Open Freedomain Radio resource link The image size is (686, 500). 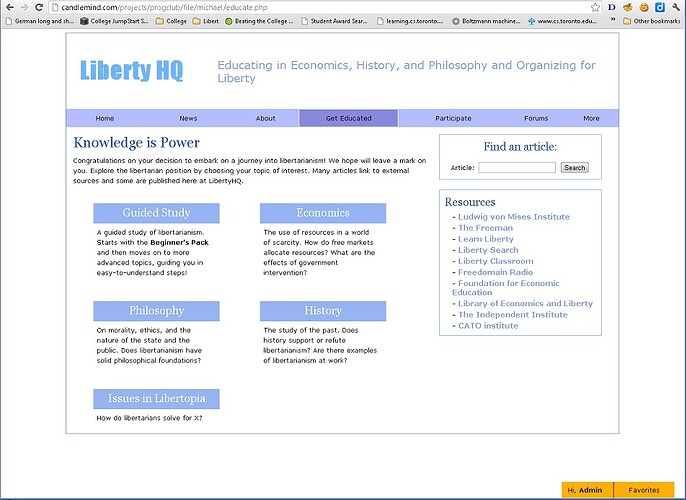(495, 273)
